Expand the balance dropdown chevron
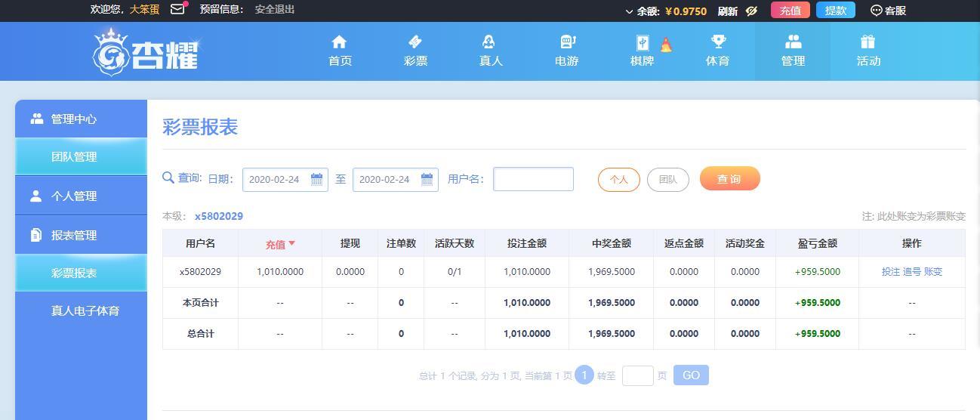This screenshot has width=980, height=420. click(629, 11)
